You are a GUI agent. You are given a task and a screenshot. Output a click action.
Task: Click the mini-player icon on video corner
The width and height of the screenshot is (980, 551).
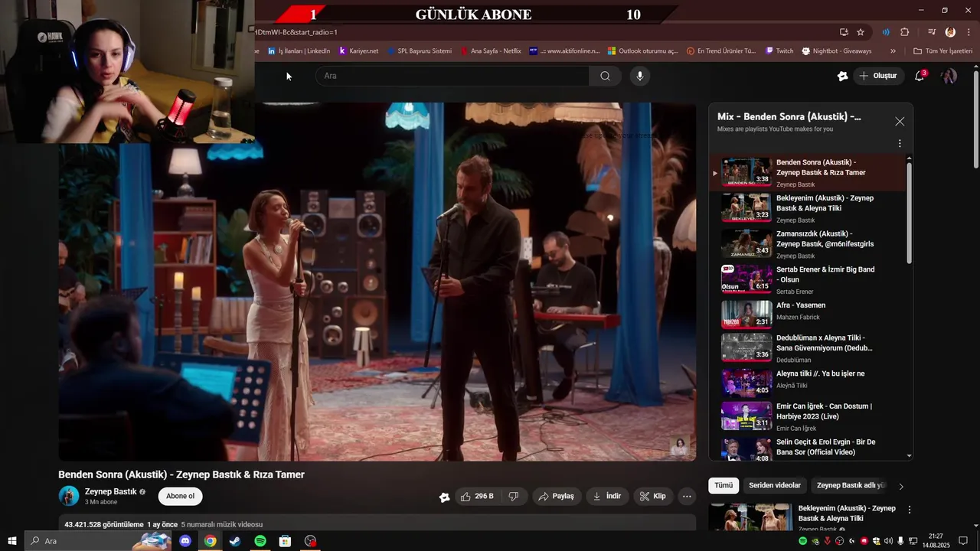pyautogui.click(x=679, y=446)
